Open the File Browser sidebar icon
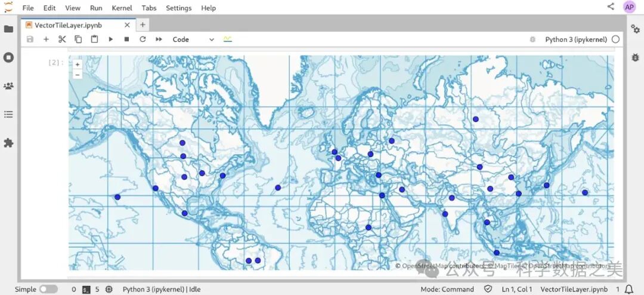644x295 pixels. [x=8, y=29]
